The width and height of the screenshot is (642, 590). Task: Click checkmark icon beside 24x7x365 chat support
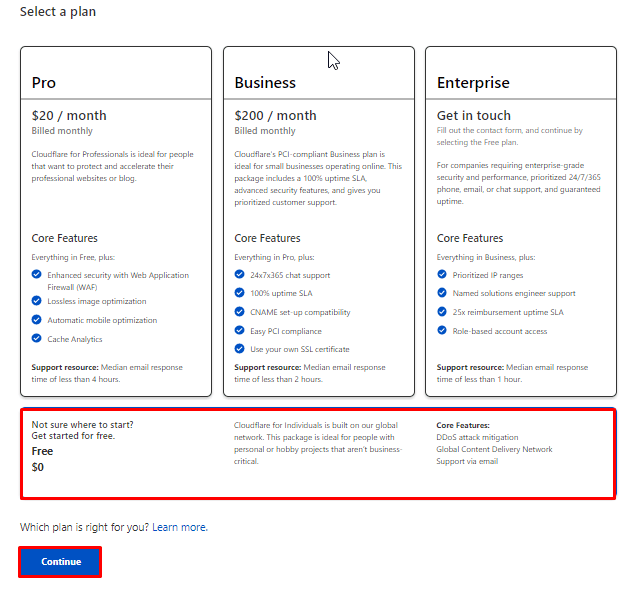tap(240, 274)
